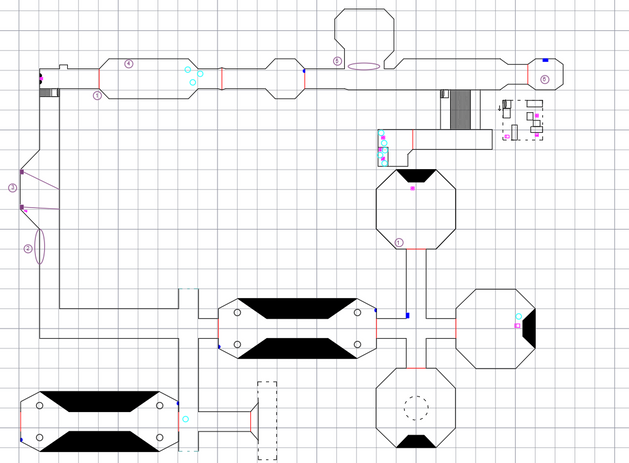This screenshot has height=463, width=629.
Task: Click the top-left pillar circle in central hall
Action: click(237, 313)
